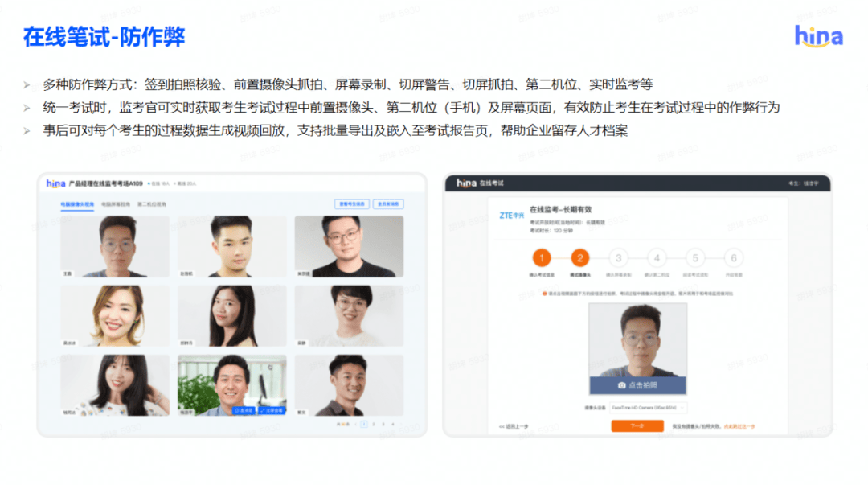Click the hina logo in 在线考试 header
The width and height of the screenshot is (868, 485).
[466, 183]
